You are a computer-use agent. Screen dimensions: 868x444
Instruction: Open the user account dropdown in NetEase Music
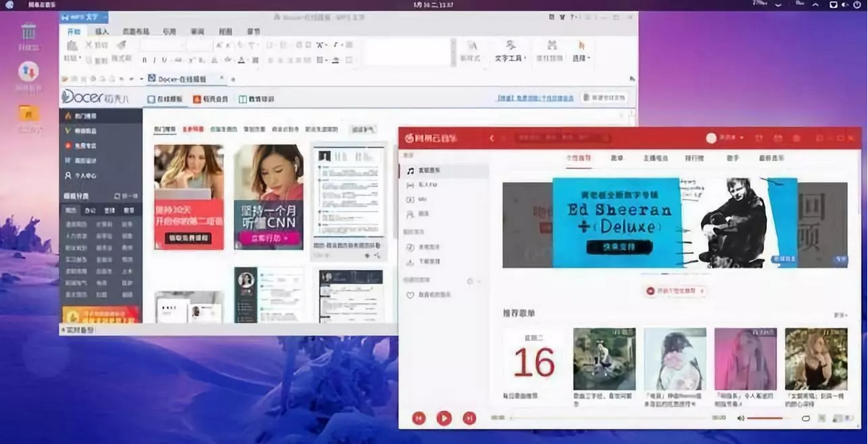click(x=726, y=138)
